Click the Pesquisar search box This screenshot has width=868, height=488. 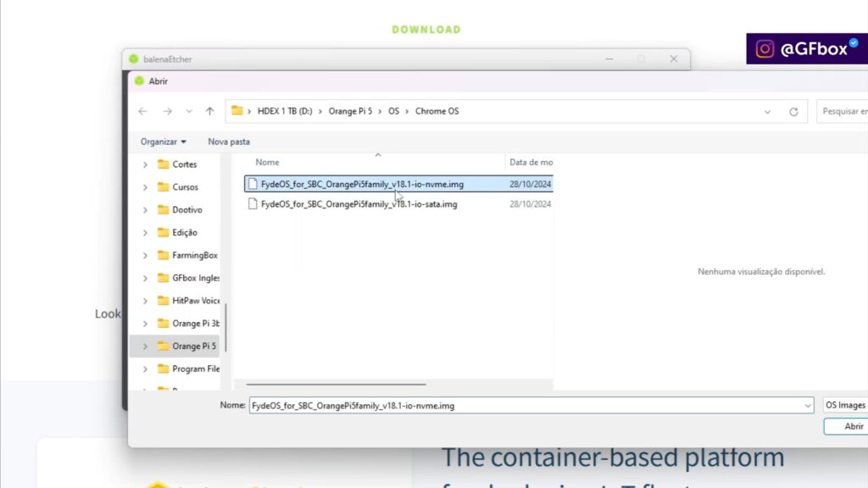(x=843, y=111)
